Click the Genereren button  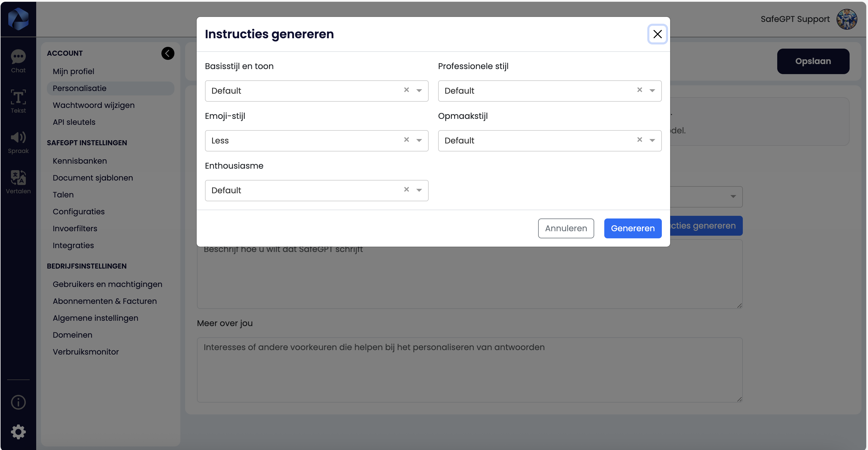[x=632, y=228]
